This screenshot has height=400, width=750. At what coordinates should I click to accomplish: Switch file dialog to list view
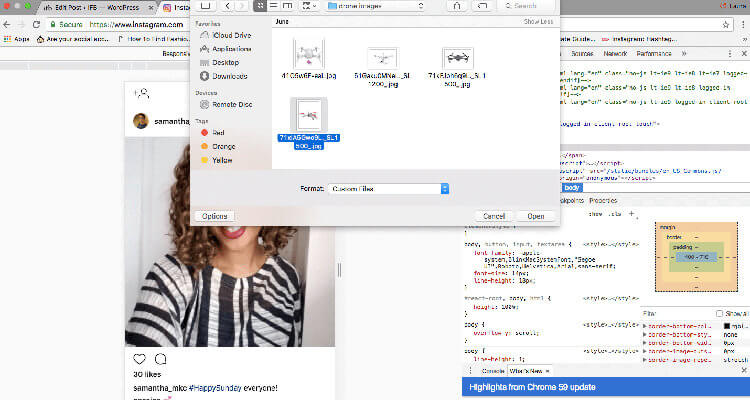point(275,6)
